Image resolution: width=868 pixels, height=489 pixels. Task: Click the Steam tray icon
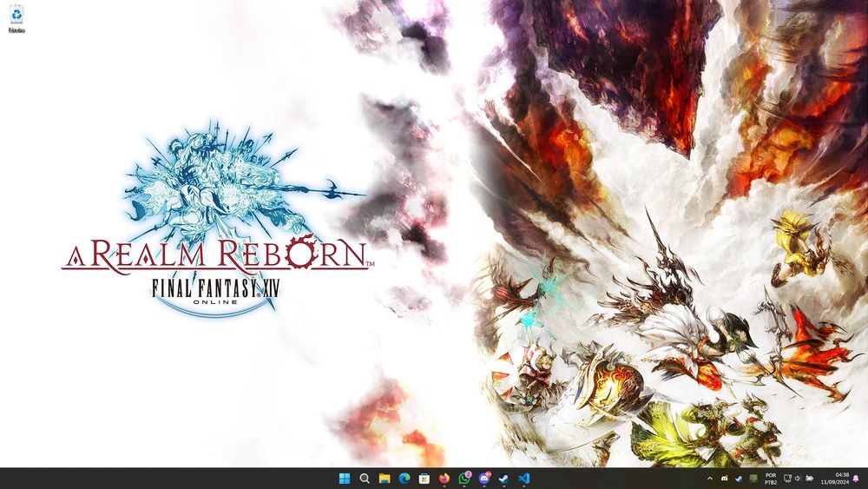point(739,479)
